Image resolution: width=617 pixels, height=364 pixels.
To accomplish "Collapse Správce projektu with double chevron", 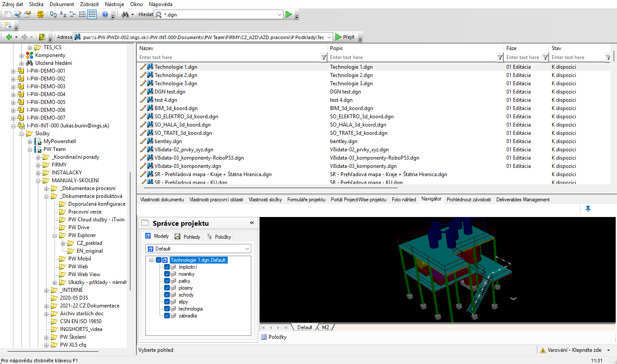I will [252, 223].
